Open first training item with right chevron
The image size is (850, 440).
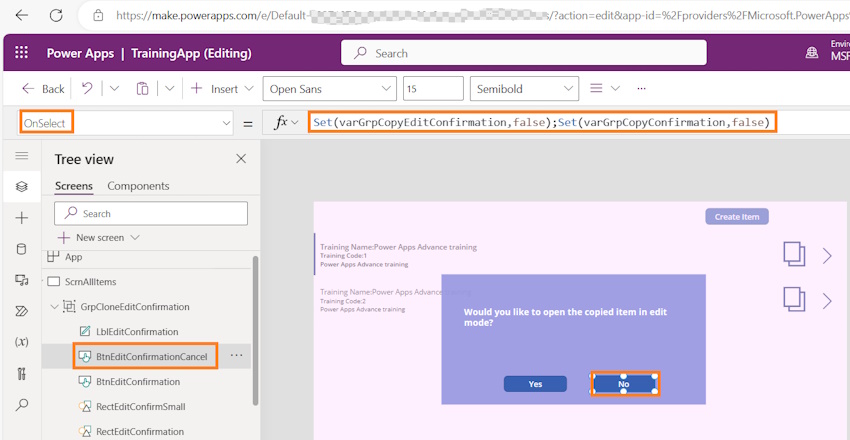point(827,255)
